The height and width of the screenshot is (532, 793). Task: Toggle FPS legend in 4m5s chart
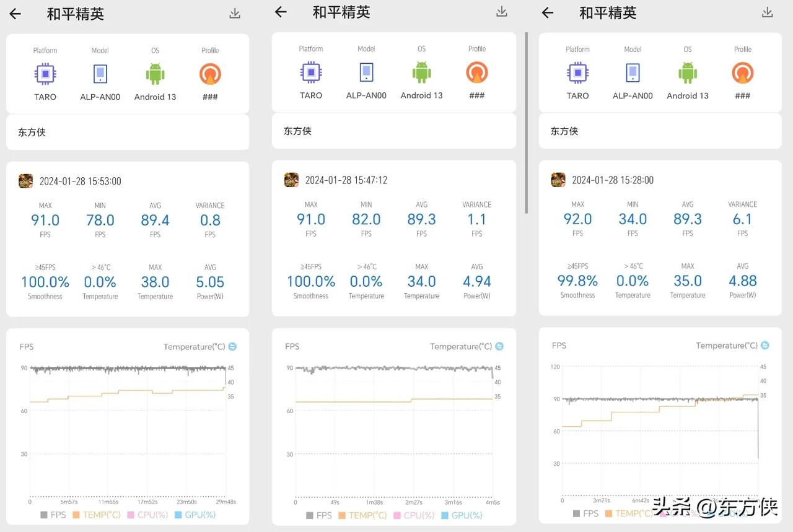(x=319, y=515)
